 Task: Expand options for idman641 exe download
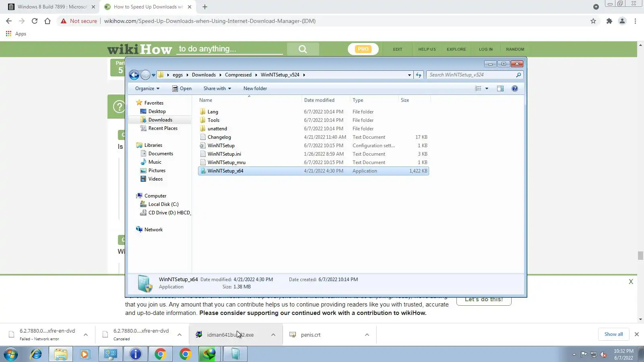tap(273, 335)
